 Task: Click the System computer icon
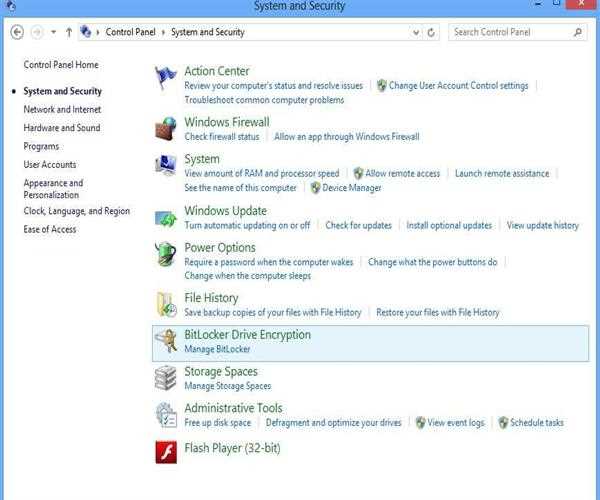[166, 166]
